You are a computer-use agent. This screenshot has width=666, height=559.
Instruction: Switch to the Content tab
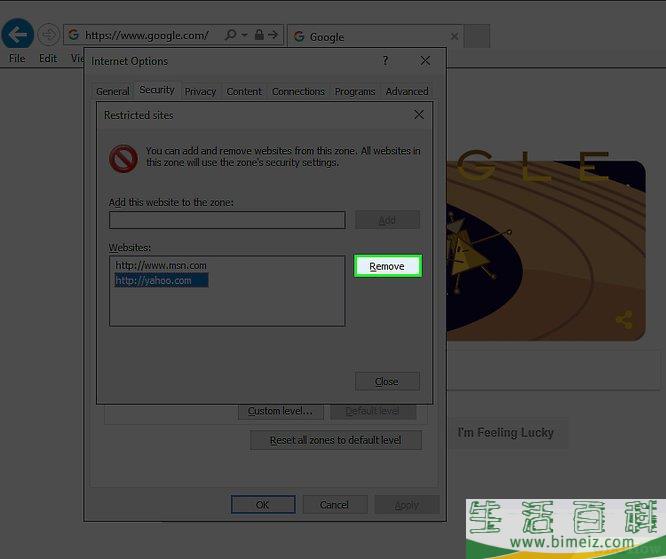pos(244,91)
